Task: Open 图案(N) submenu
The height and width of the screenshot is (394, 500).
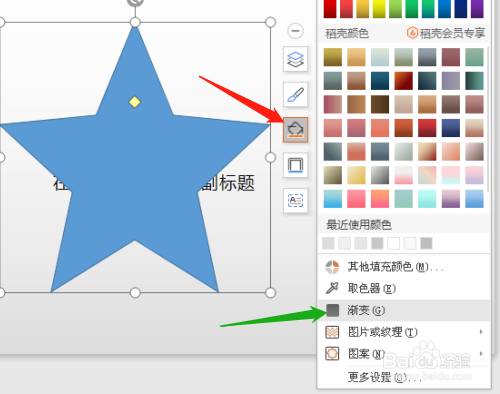Action: (404, 354)
